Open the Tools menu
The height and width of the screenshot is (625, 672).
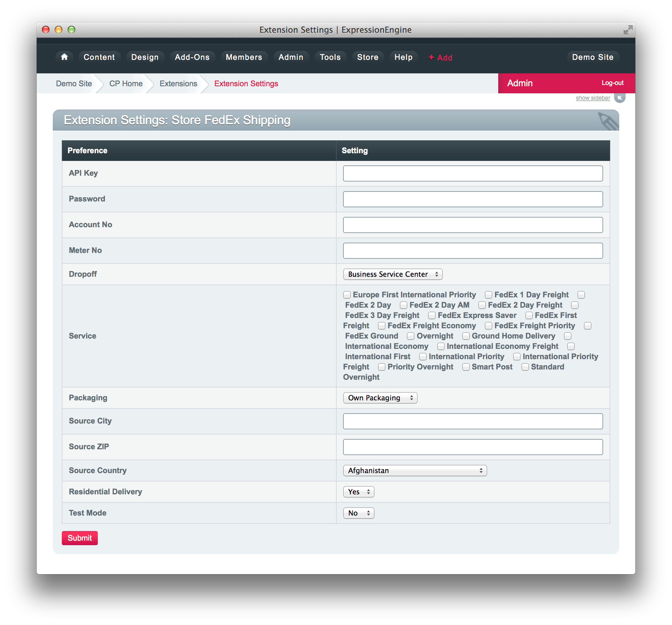click(330, 57)
